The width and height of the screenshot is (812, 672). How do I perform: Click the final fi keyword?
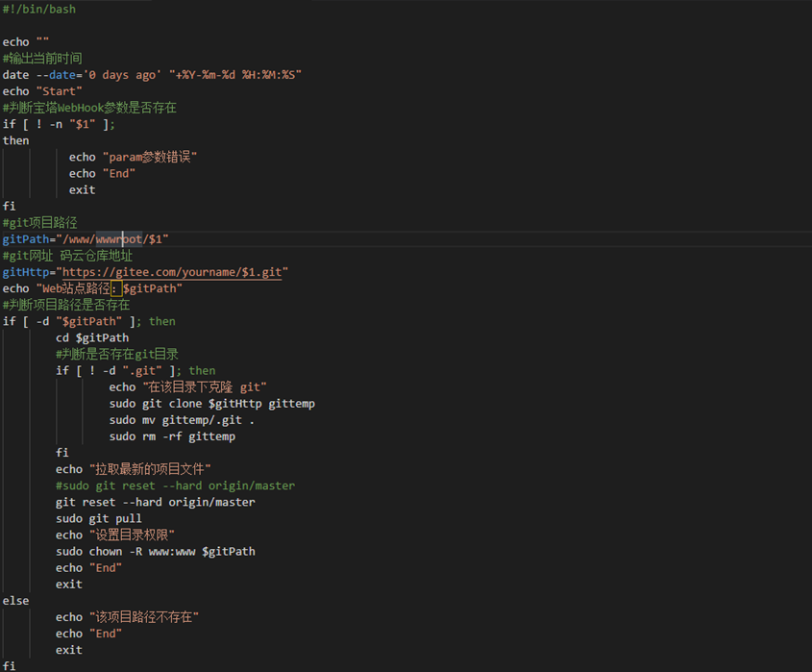point(10,666)
